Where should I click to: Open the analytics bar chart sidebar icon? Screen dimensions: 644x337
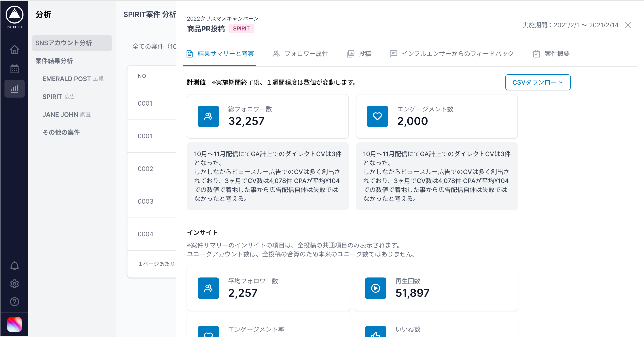click(15, 88)
